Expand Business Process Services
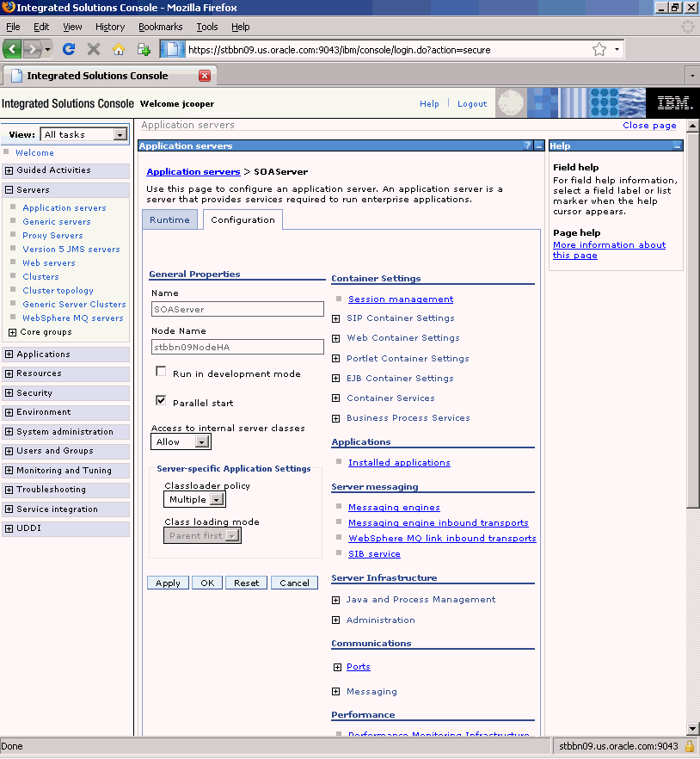The width and height of the screenshot is (700, 759). (335, 419)
